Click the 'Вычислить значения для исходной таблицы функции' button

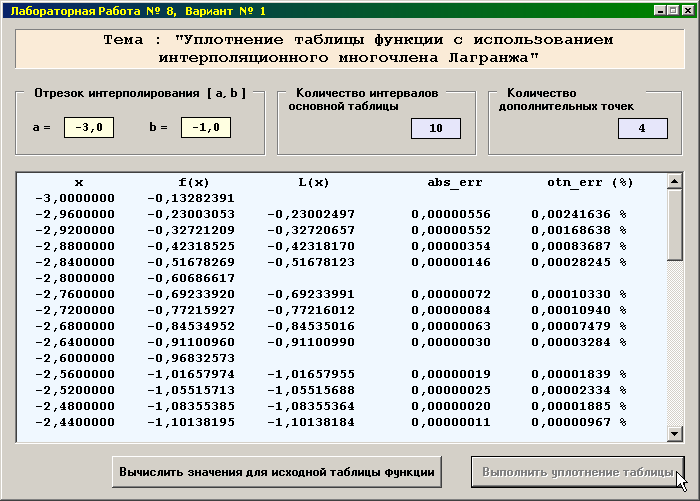pos(277,472)
